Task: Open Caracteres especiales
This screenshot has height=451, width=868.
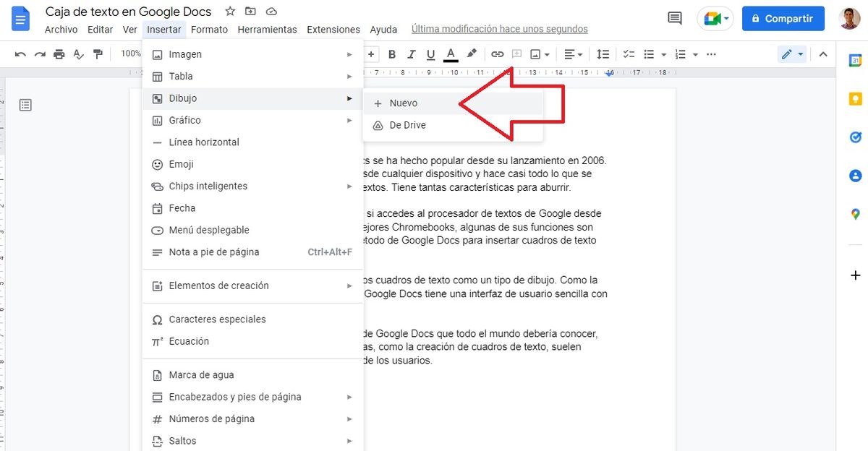Action: pyautogui.click(x=252, y=319)
